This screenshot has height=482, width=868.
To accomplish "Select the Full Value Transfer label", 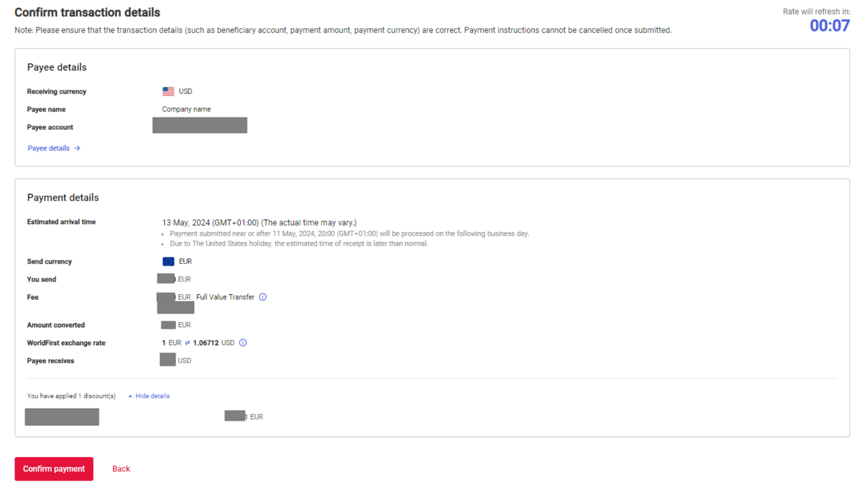I will [225, 297].
